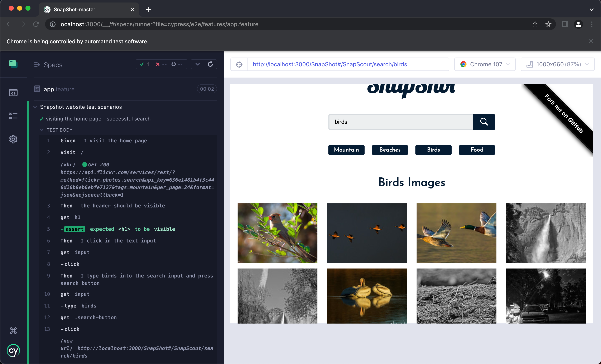Open Cypress settings via the gear icon
The width and height of the screenshot is (601, 364).
(x=13, y=139)
